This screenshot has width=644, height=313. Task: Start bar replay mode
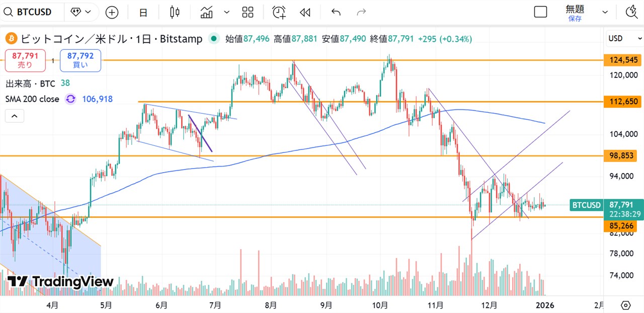[x=305, y=13]
